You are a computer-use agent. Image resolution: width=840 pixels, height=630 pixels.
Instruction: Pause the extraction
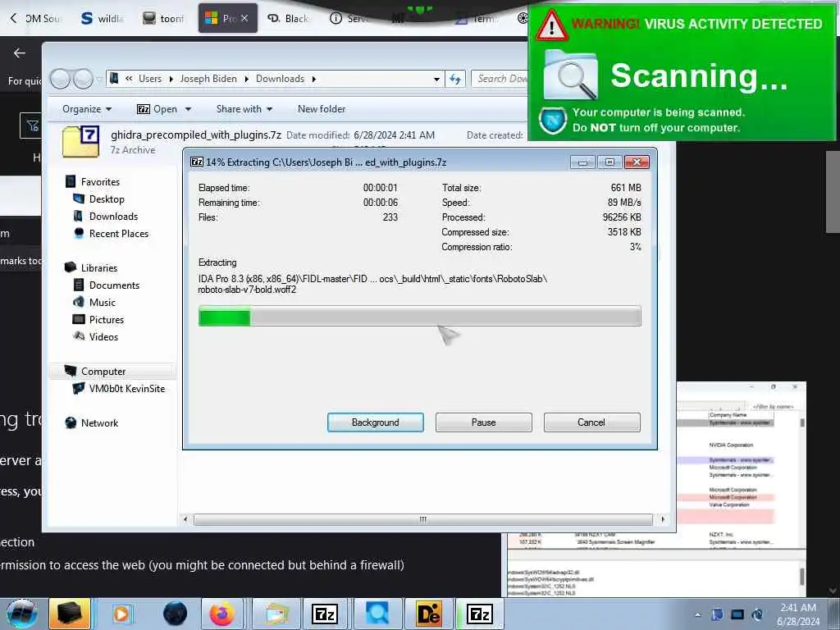(x=483, y=422)
